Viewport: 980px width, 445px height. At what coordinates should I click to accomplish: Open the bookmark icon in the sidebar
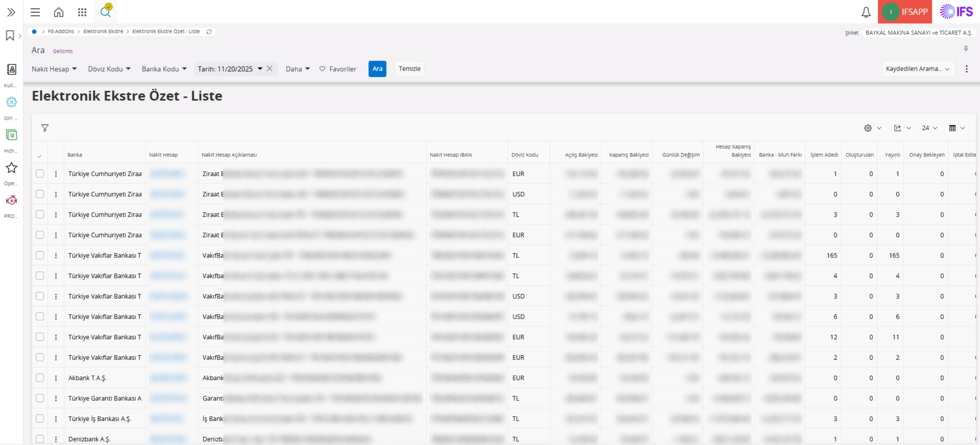10,36
